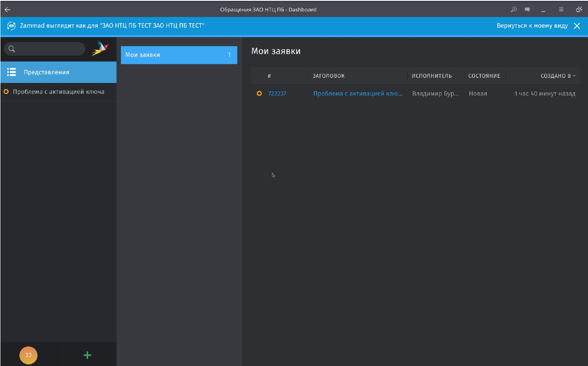The width and height of the screenshot is (588, 366).
Task: Sort by the '#' column header
Action: pyautogui.click(x=269, y=76)
